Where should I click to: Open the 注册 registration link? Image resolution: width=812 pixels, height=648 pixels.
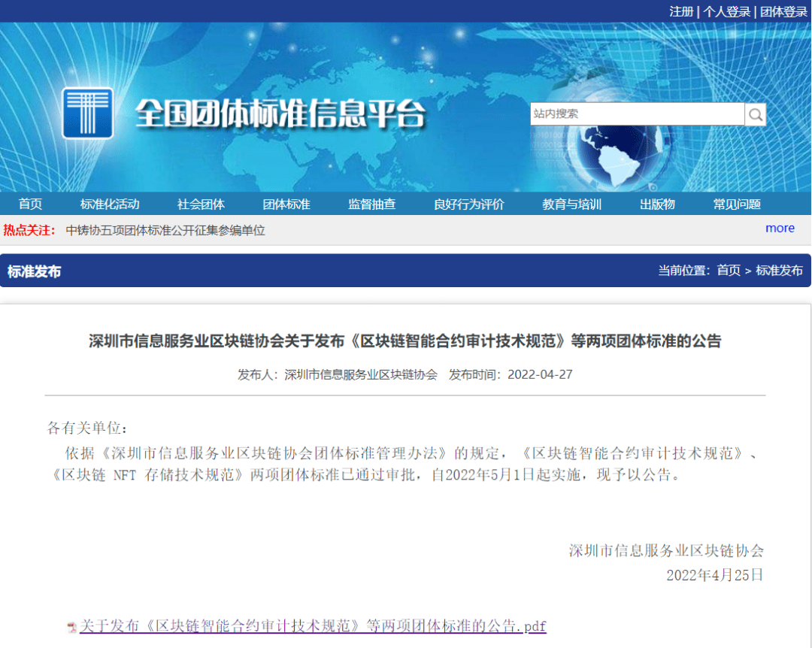(681, 11)
